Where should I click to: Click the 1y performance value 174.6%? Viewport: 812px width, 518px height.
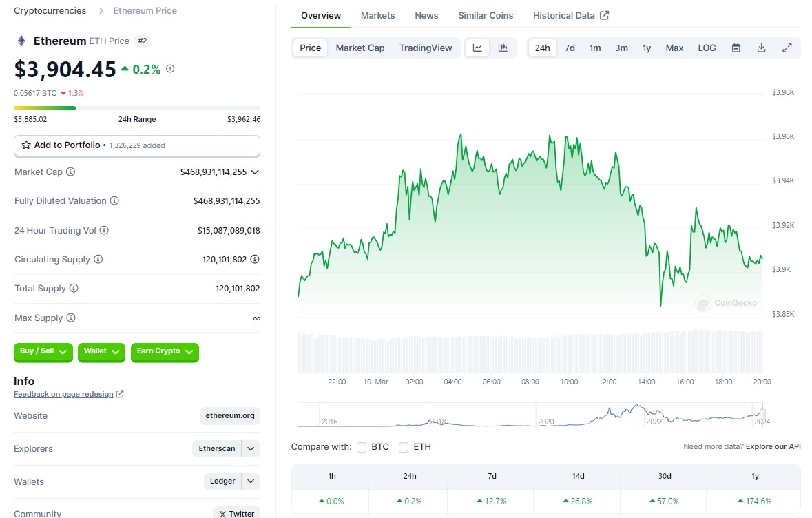(755, 501)
